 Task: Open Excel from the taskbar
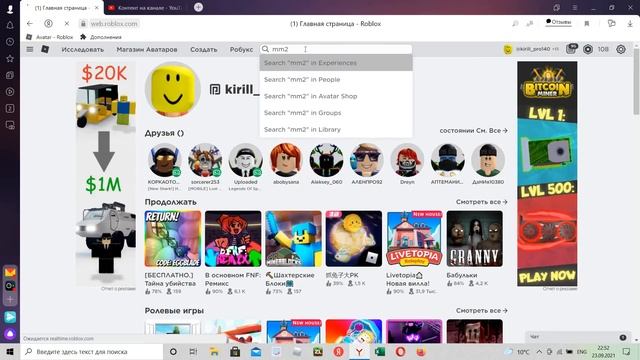[x=380, y=351]
